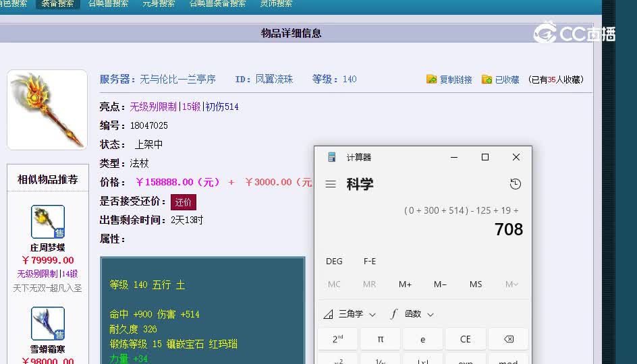The height and width of the screenshot is (364, 637).
Task: Click the seller ID 凤翼流珠
Action: pos(274,79)
